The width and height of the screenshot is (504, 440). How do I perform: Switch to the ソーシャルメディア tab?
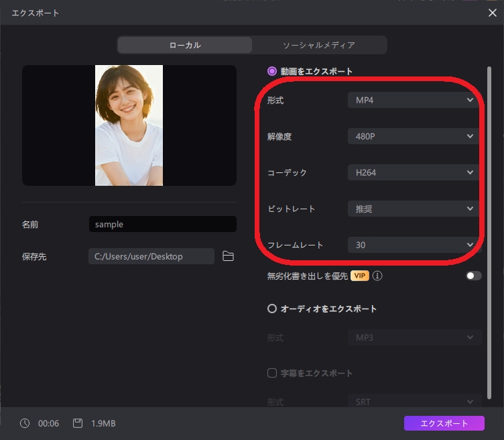coord(319,45)
